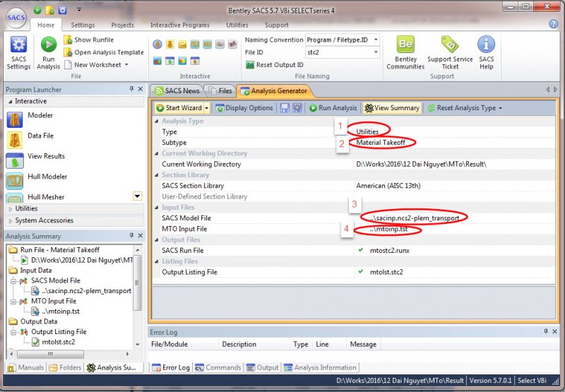Close the Analysis Summary panel

(141, 235)
